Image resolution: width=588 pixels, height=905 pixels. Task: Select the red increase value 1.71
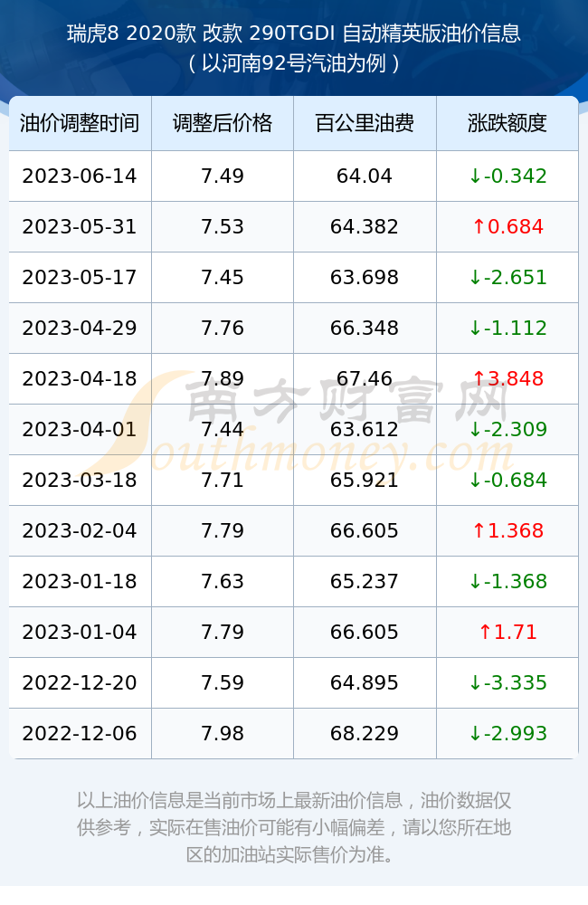(x=507, y=632)
